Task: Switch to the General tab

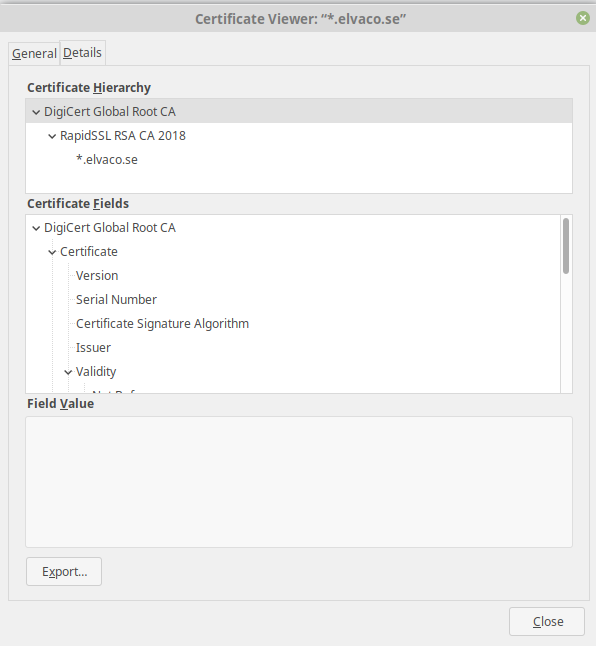Action: pyautogui.click(x=34, y=54)
